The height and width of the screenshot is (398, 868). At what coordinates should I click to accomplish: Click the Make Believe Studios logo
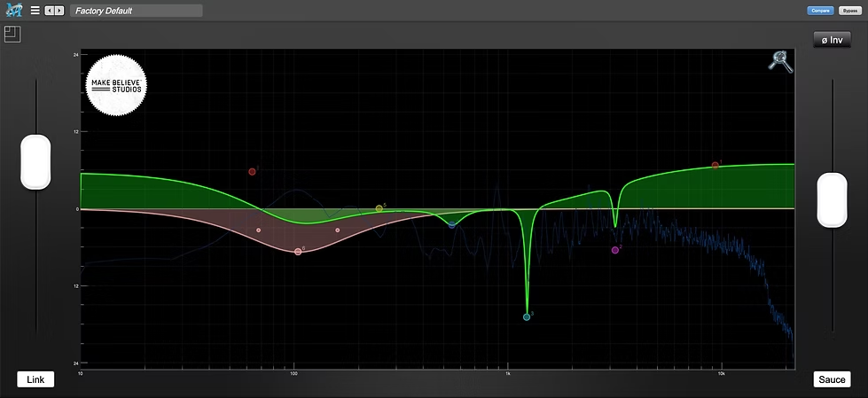(116, 85)
